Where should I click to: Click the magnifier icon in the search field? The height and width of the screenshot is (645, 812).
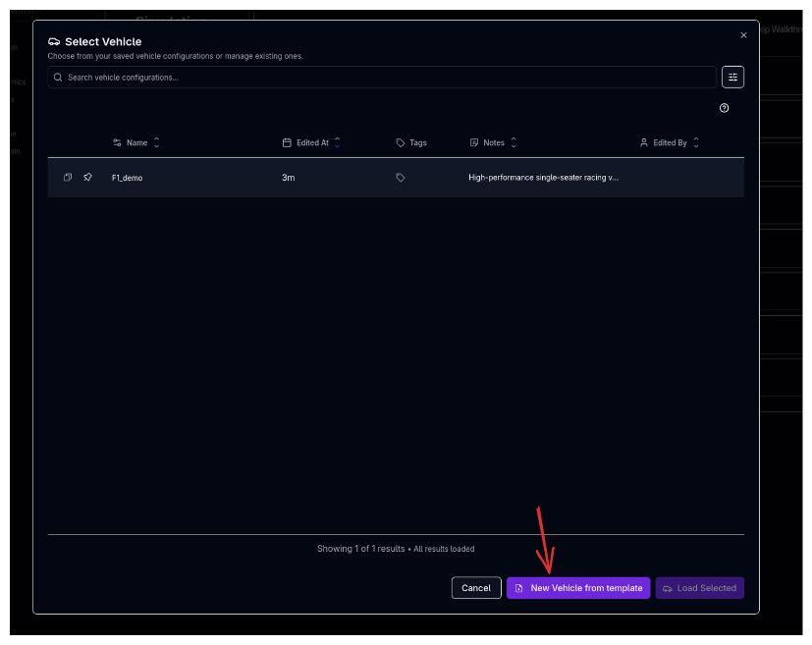click(58, 77)
